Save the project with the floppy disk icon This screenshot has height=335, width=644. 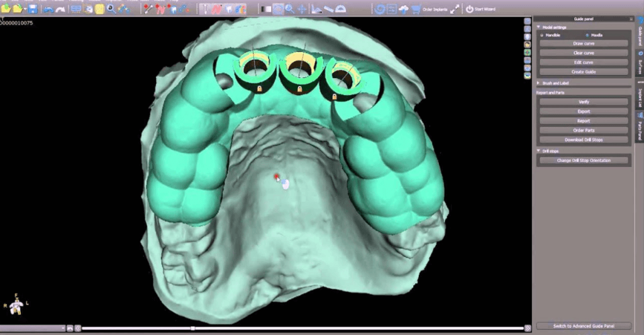point(33,9)
